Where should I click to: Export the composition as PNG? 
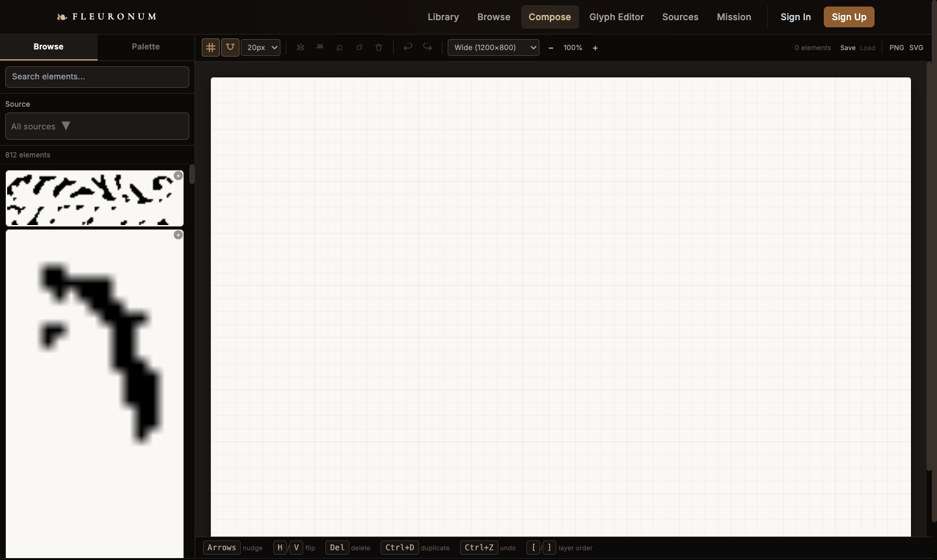pos(897,48)
